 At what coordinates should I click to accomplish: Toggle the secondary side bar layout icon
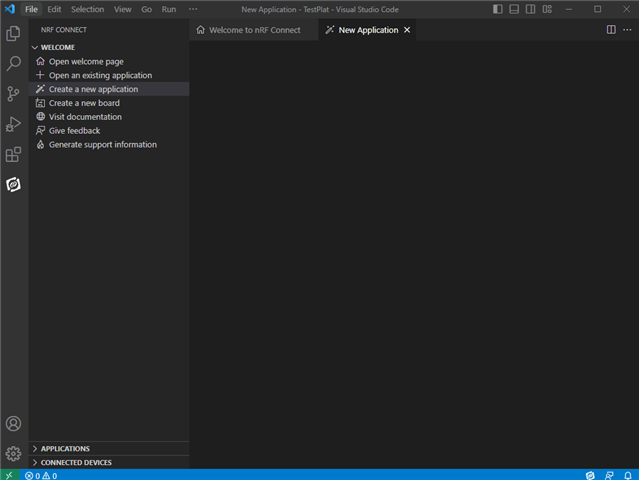(x=531, y=9)
